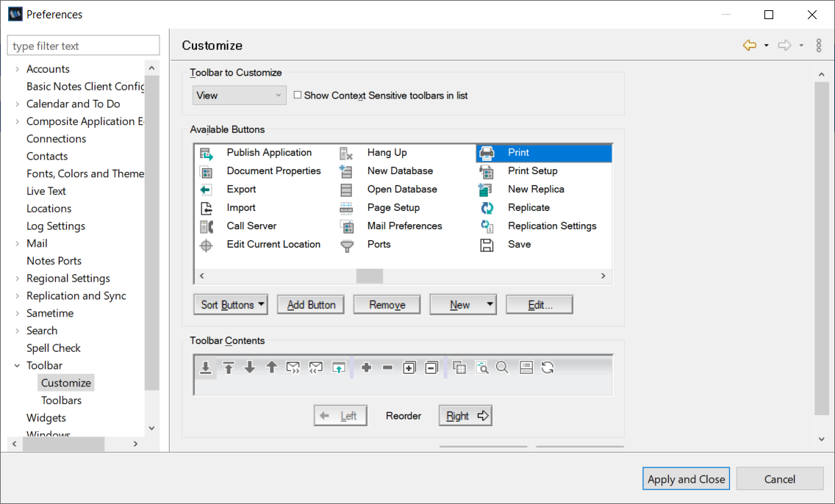Click the collapse all boxed minus icon
835x504 pixels.
pyautogui.click(x=431, y=367)
